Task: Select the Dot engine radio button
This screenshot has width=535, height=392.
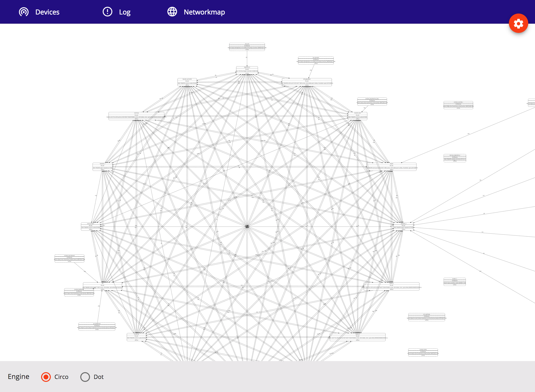Action: pos(85,377)
